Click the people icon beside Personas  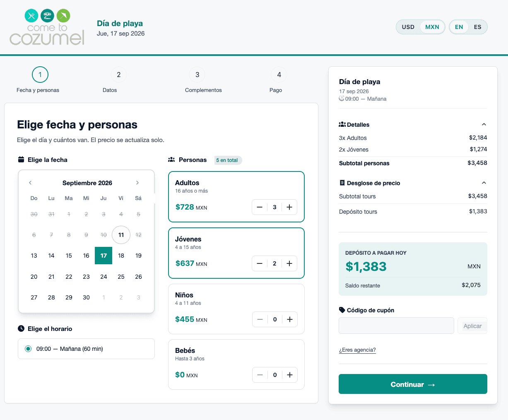click(x=171, y=159)
